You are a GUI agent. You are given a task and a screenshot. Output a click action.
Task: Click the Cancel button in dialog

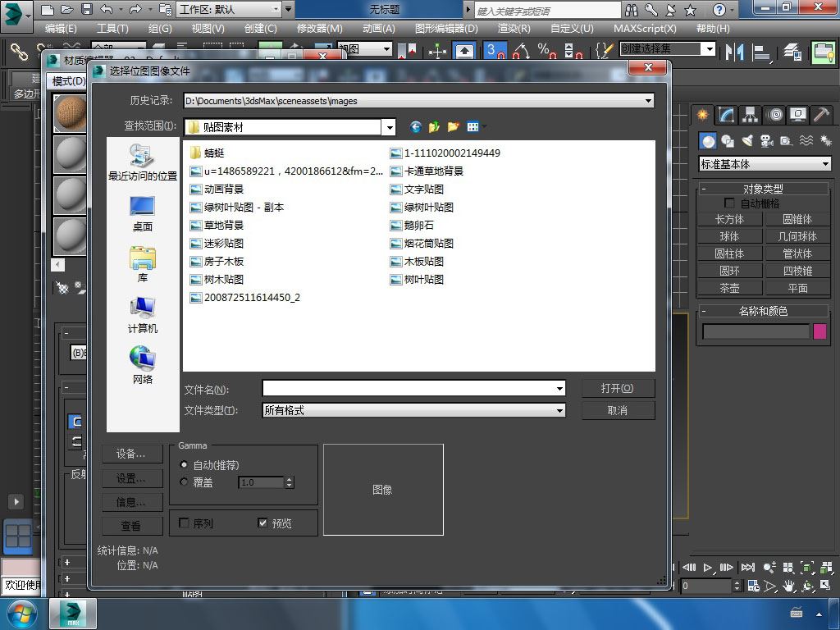pyautogui.click(x=618, y=410)
